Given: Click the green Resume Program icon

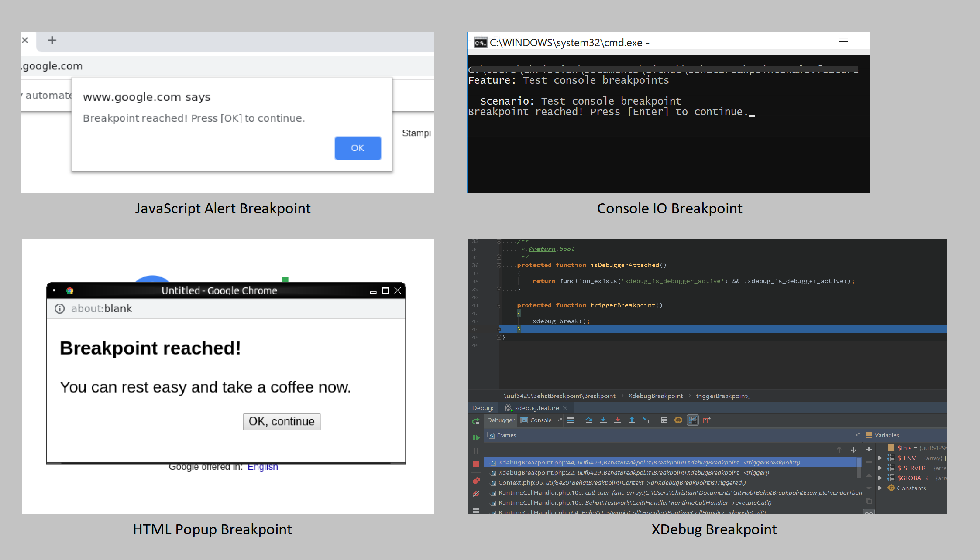Looking at the screenshot, I should pos(476,437).
